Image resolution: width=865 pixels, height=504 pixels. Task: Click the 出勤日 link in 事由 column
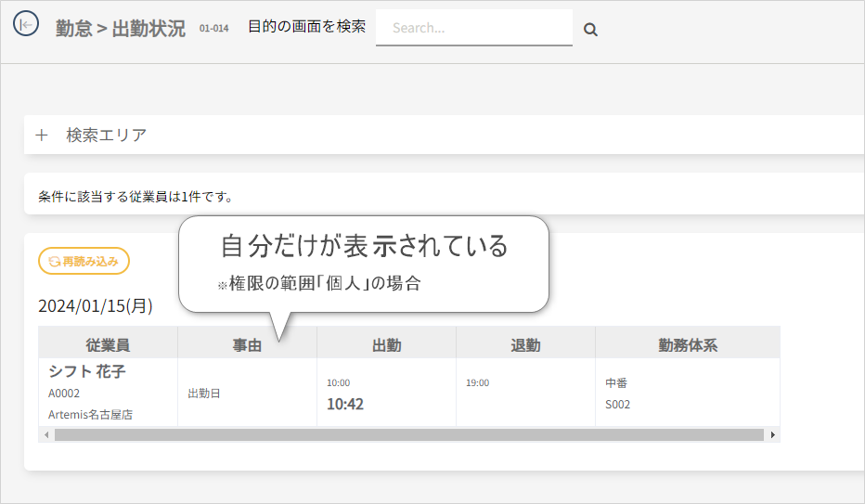pos(204,394)
